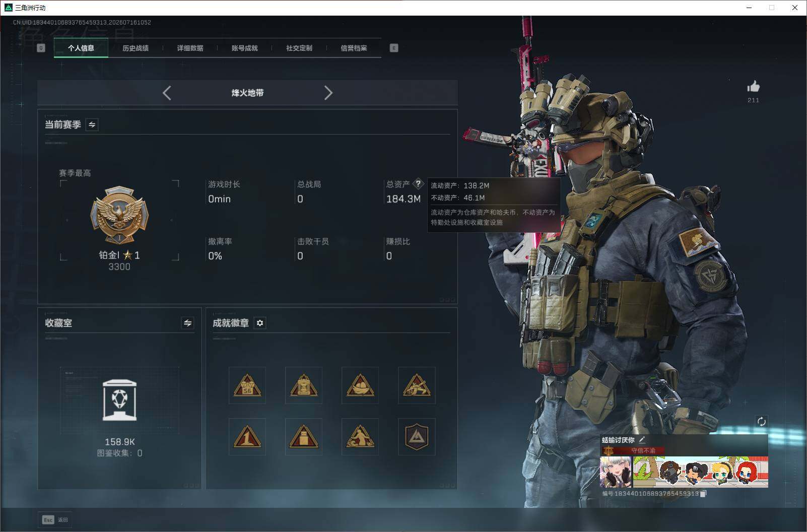Click the CN UID text at top

tap(82, 22)
